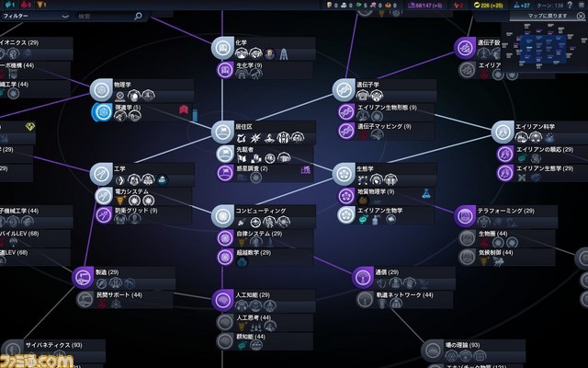This screenshot has width=588, height=368.
Task: Click the 軌道ネットワーク (44) label
Action: coord(404,295)
